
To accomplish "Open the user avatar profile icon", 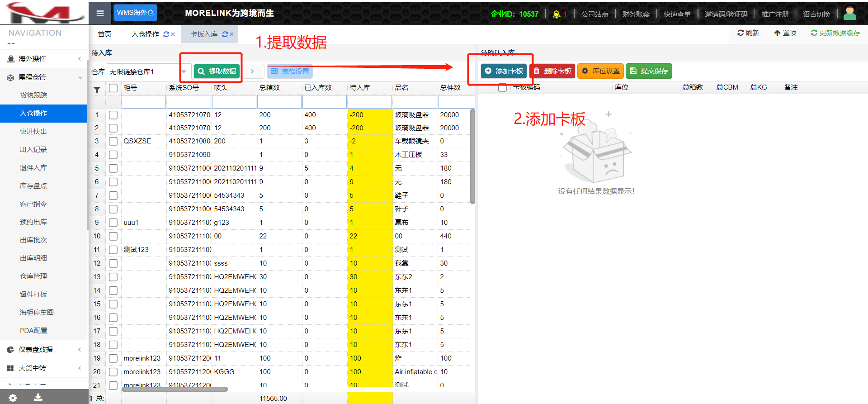I will (x=849, y=14).
